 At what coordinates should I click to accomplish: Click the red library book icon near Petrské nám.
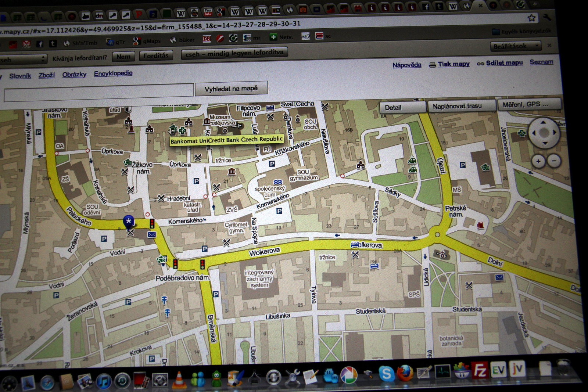pyautogui.click(x=480, y=225)
